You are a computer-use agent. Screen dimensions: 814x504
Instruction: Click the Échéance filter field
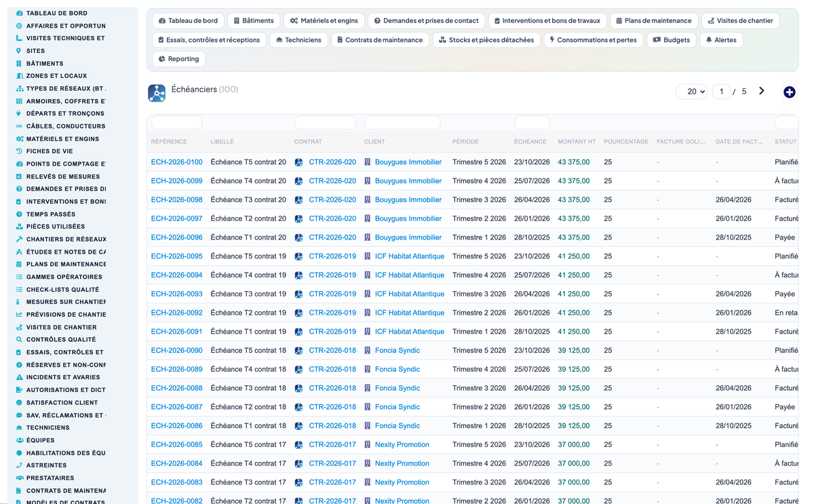(532, 123)
